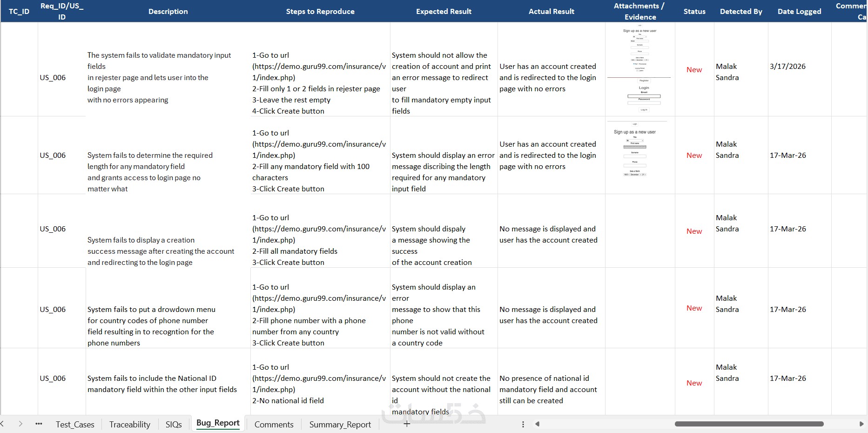Click the tab bar resize handle dots
This screenshot has width=868, height=433.
point(523,424)
